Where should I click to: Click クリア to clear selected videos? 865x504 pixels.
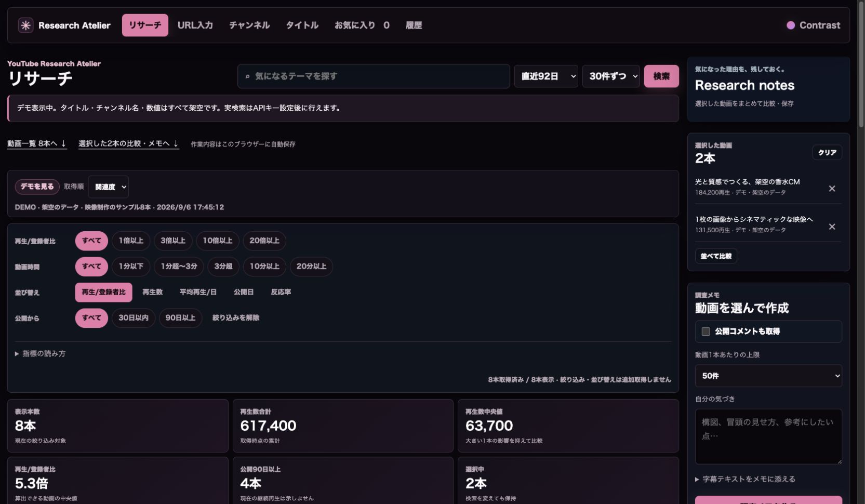(x=827, y=152)
